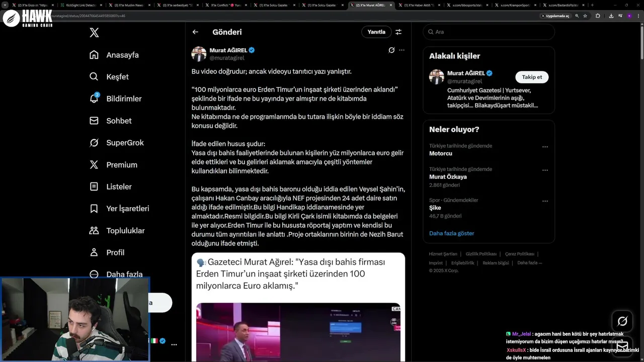Screen dimensions: 644x362
Task: Open options for Murat Özkaya trend
Action: (545, 170)
